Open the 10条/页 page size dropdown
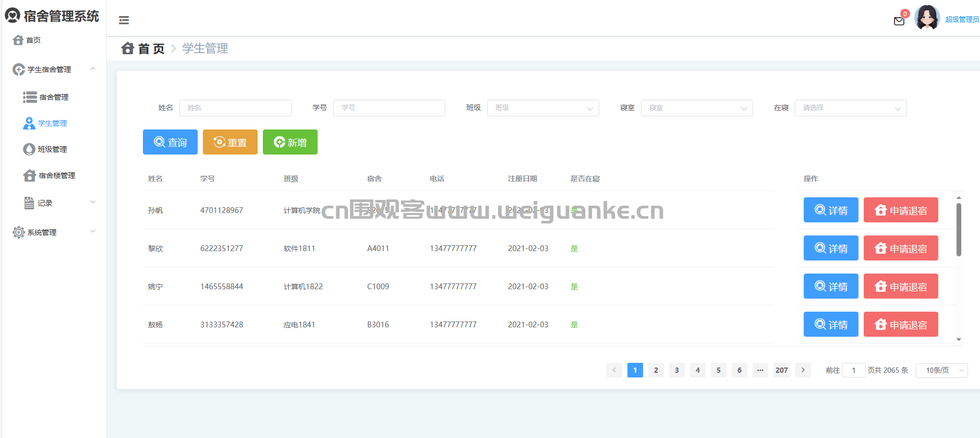Screen dimensions: 980x438 tap(942, 370)
